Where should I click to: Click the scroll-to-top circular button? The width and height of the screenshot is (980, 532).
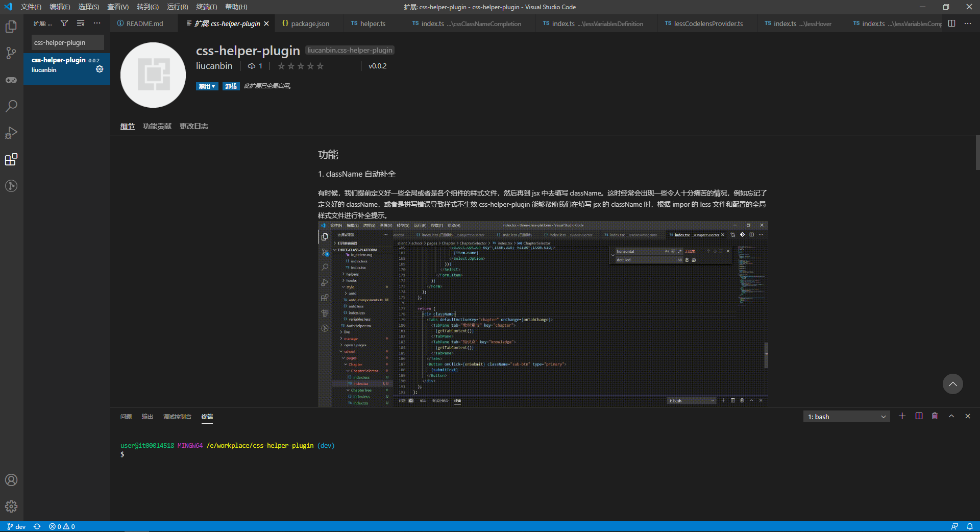[x=952, y=384]
